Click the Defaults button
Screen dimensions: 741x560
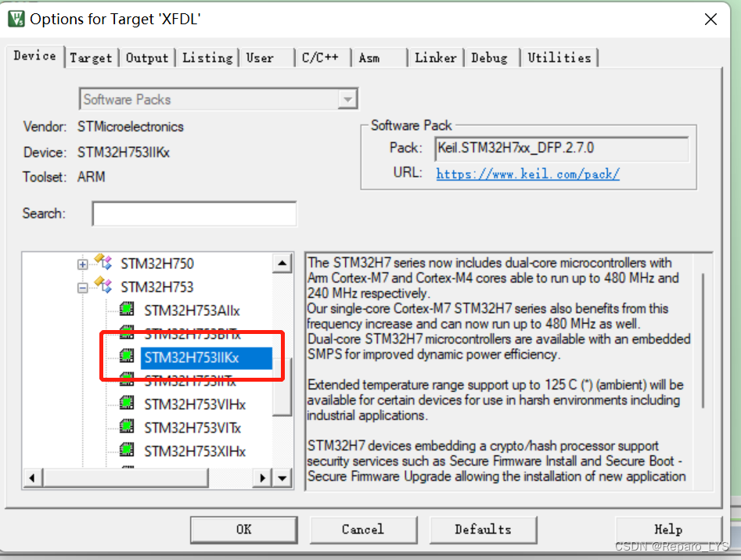pos(483,529)
